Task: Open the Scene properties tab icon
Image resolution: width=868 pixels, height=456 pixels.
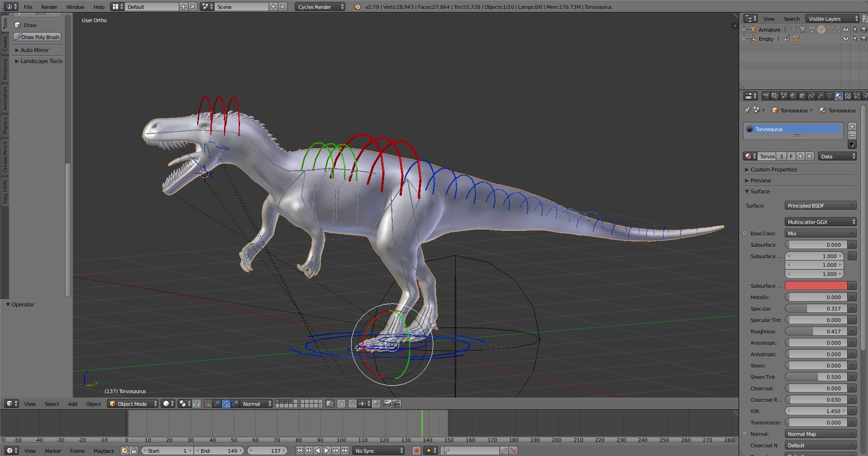Action: (783, 96)
